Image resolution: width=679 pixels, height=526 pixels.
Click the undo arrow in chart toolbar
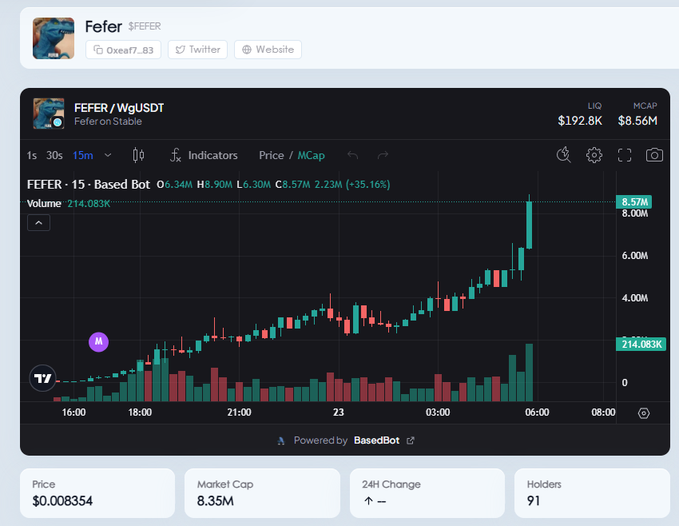(353, 155)
